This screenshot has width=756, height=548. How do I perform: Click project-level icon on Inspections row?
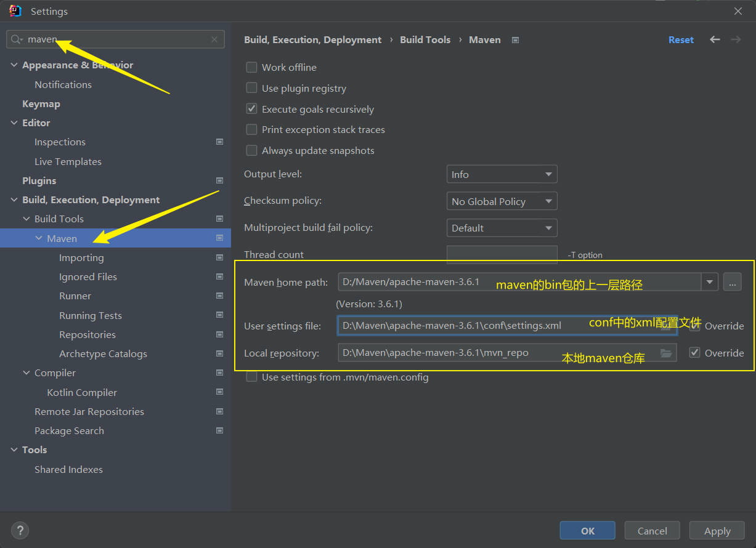coord(219,142)
